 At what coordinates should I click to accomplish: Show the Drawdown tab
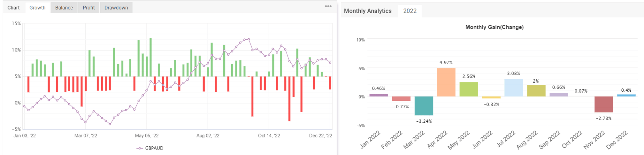pyautogui.click(x=116, y=8)
